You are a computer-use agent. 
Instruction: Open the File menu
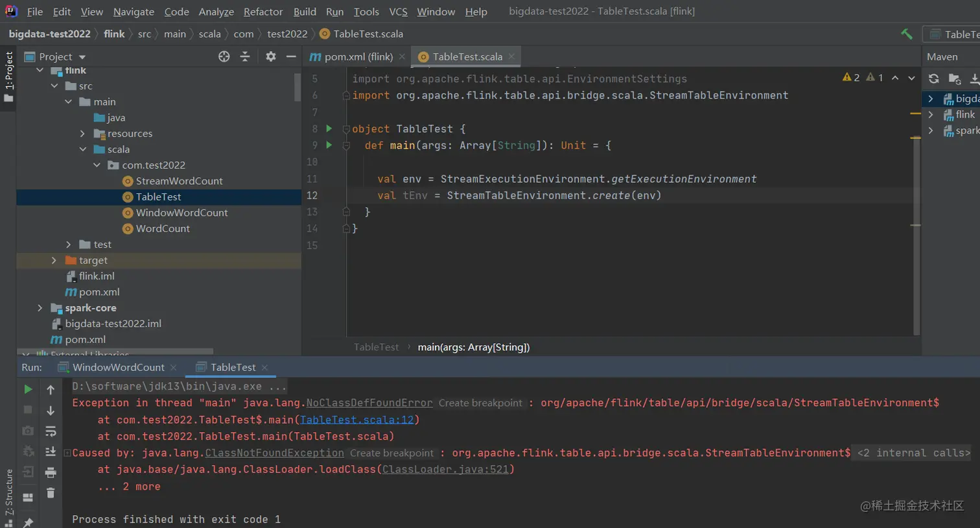pos(35,12)
